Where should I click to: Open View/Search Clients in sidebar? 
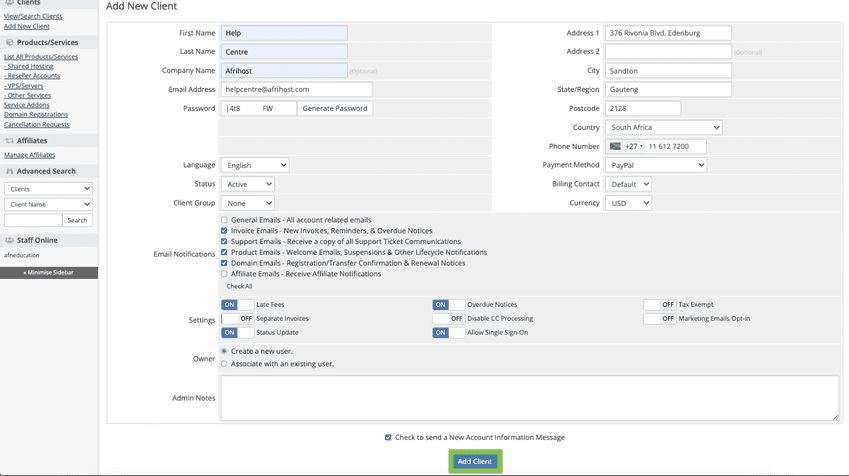33,16
